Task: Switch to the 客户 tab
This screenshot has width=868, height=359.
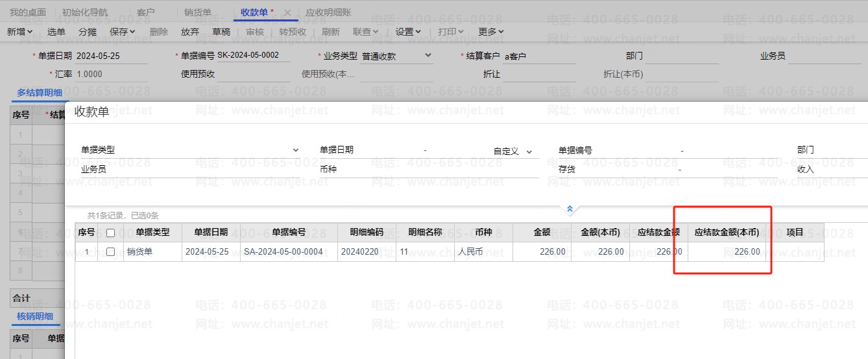Action: click(146, 12)
